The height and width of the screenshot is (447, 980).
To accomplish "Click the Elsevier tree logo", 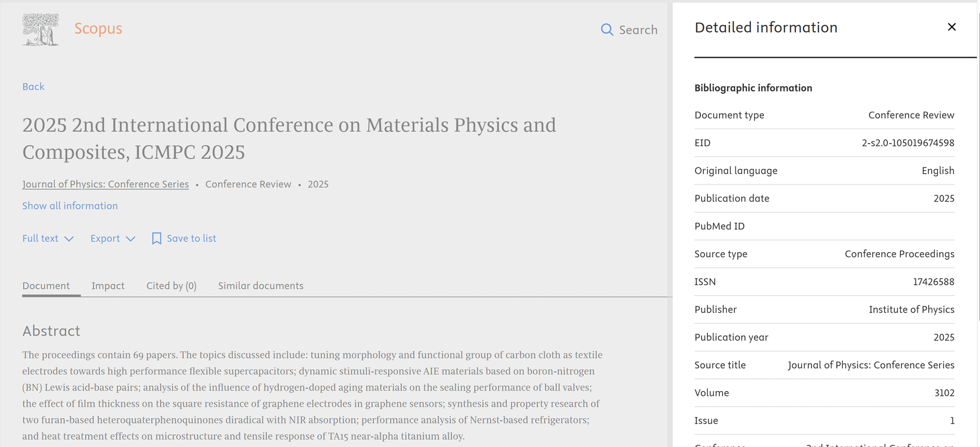I will click(40, 29).
